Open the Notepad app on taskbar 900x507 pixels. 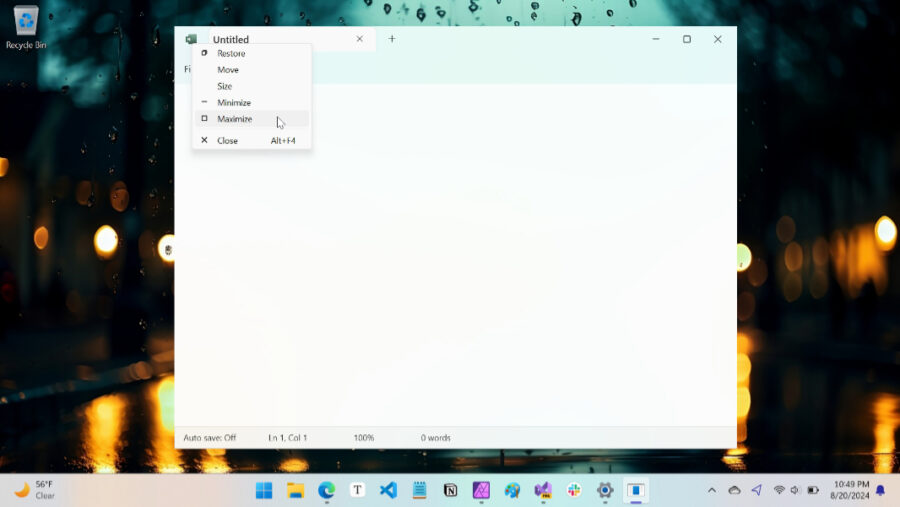pyautogui.click(x=420, y=490)
